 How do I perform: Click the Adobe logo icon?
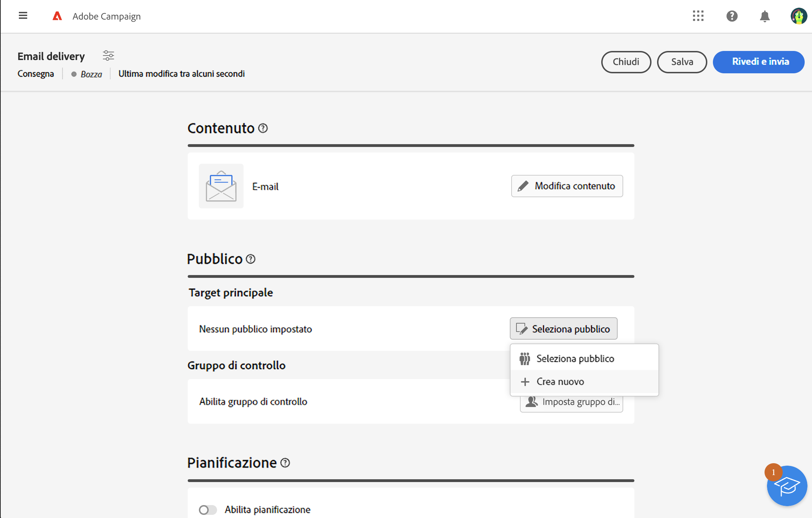point(57,16)
